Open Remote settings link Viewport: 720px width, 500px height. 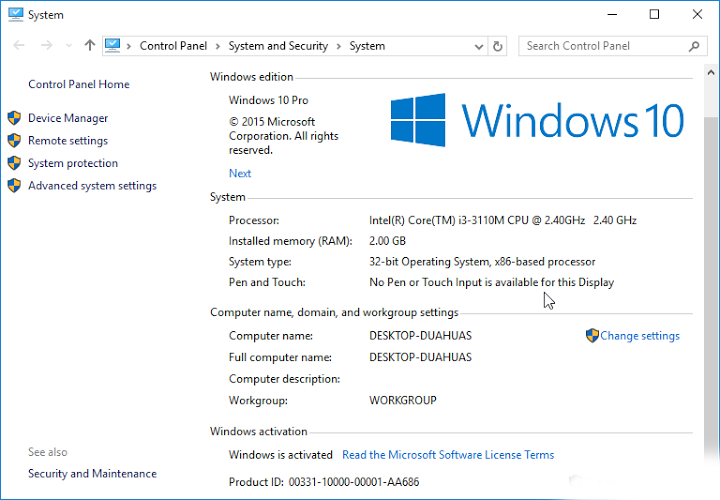tap(68, 140)
